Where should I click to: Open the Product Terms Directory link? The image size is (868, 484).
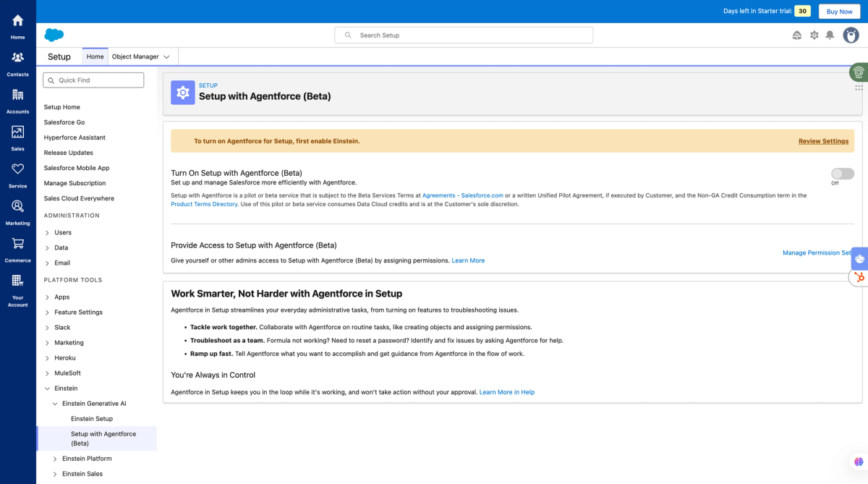pos(204,204)
